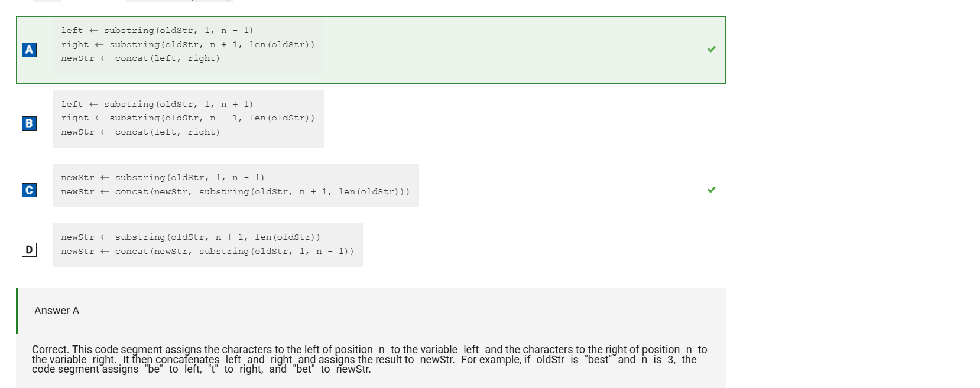The width and height of the screenshot is (980, 388).
Task: Click option D's first newStr substring line
Action: point(191,237)
